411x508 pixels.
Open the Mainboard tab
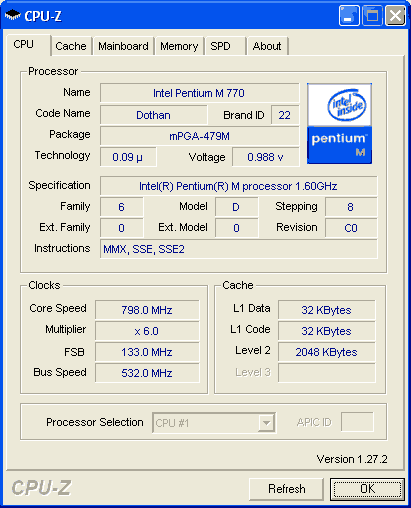[x=123, y=46]
